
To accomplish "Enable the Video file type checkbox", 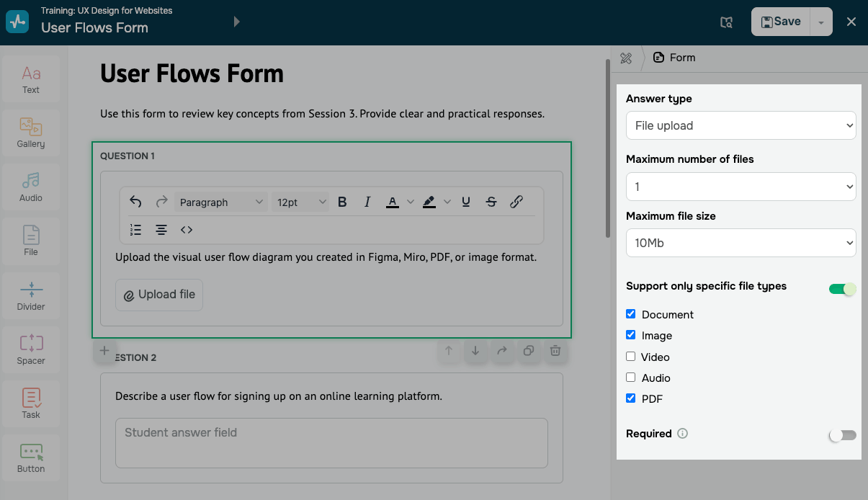I will (x=631, y=357).
